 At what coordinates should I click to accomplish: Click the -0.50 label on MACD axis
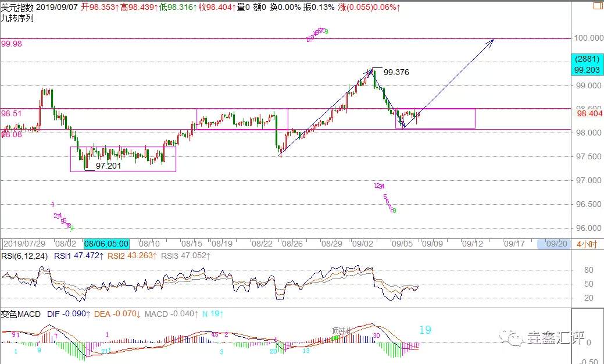click(588, 361)
